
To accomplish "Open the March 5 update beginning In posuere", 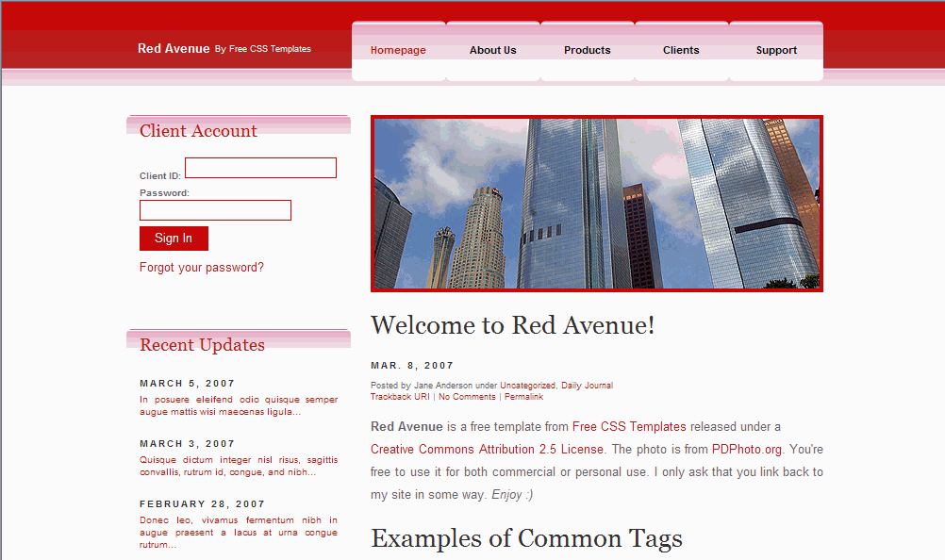I will (x=239, y=405).
